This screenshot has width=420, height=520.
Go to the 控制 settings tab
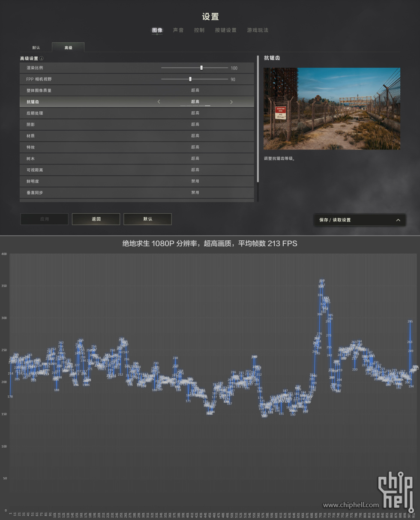coord(199,30)
